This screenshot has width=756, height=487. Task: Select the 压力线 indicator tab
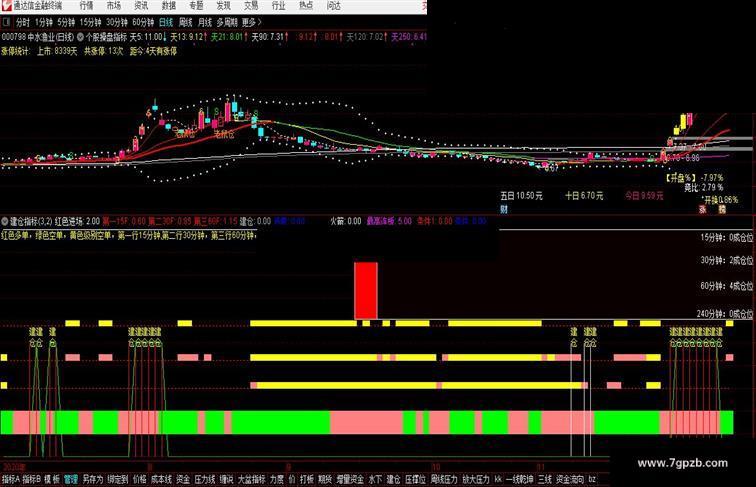point(205,479)
